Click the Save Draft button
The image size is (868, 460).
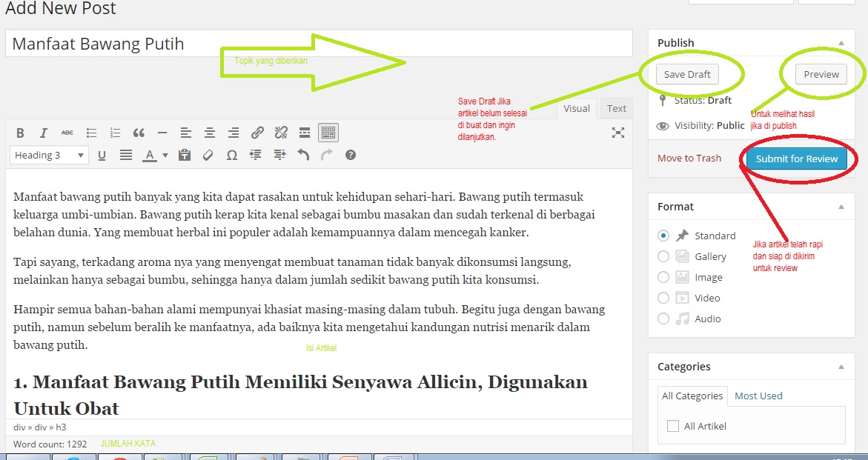[x=687, y=74]
